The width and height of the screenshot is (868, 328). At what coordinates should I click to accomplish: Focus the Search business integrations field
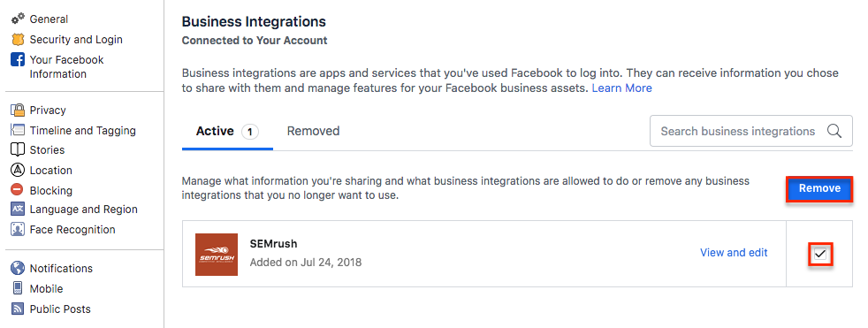point(750,132)
